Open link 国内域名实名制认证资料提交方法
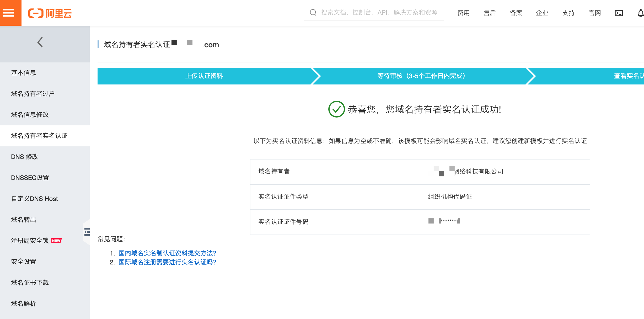Image resolution: width=644 pixels, height=319 pixels. point(167,253)
